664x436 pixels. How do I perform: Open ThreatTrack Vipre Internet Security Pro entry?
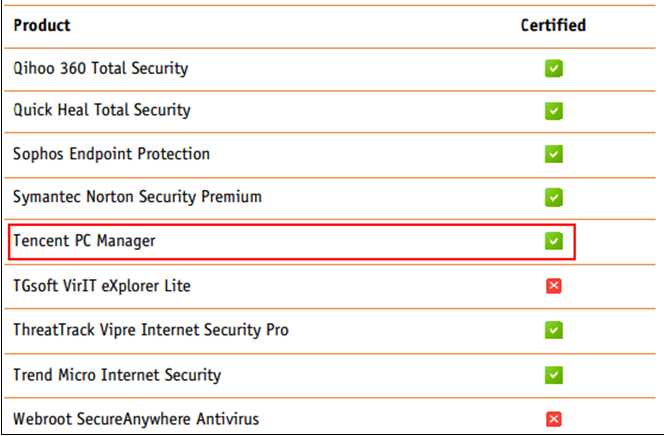tap(151, 330)
